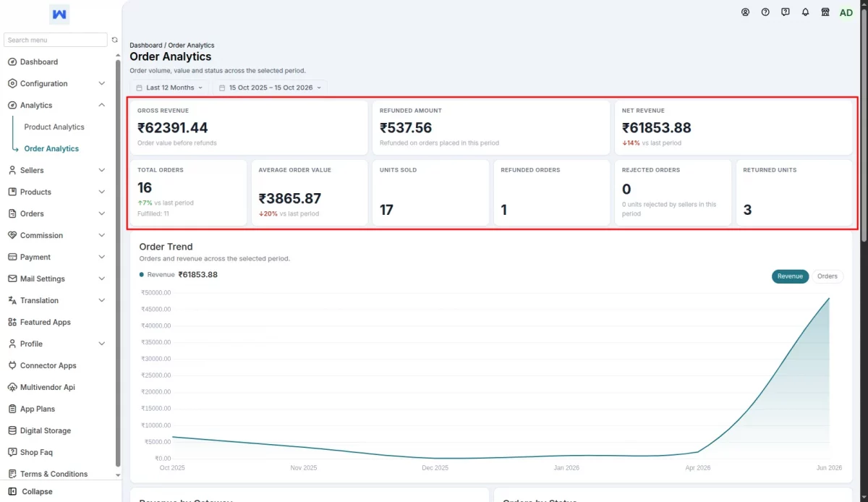Click the Products box icon in sidebar
The width and height of the screenshot is (868, 502).
click(x=12, y=192)
